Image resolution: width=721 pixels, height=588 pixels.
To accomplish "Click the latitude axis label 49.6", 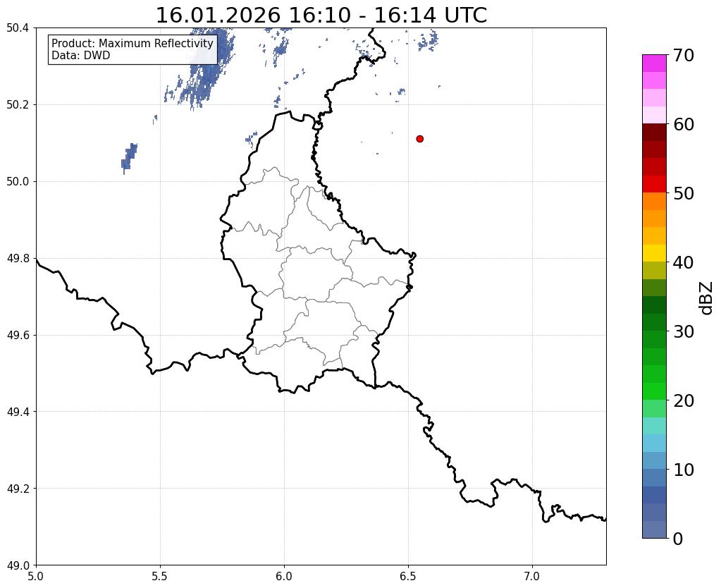I will (x=18, y=336).
